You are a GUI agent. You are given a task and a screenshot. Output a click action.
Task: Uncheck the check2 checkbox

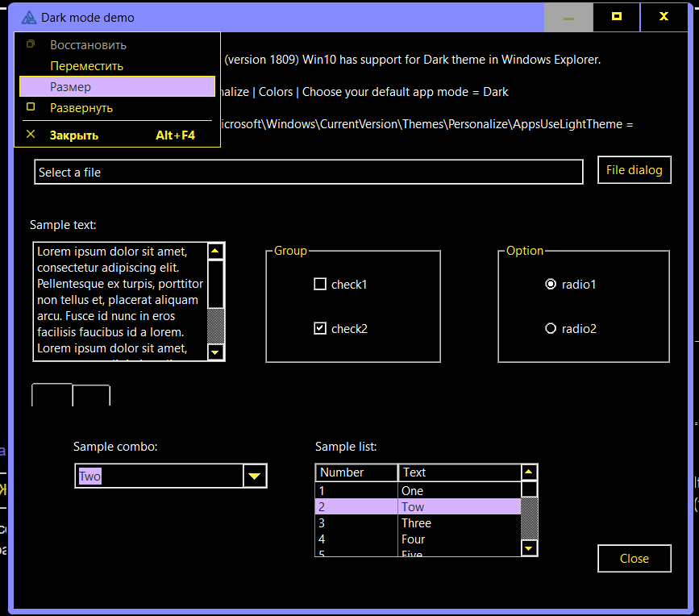coord(320,328)
